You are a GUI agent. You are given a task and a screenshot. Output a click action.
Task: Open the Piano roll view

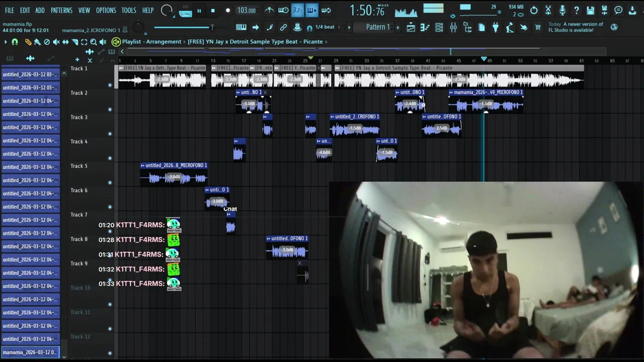point(425,27)
